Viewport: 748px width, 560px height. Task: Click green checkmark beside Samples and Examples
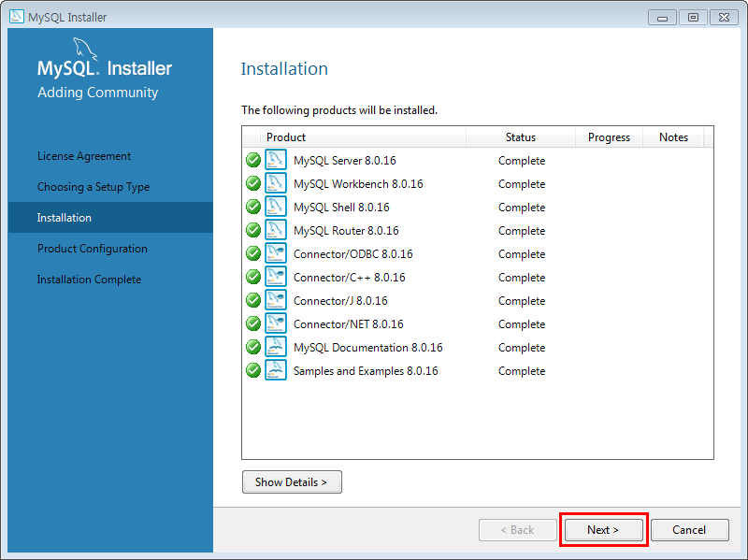253,370
